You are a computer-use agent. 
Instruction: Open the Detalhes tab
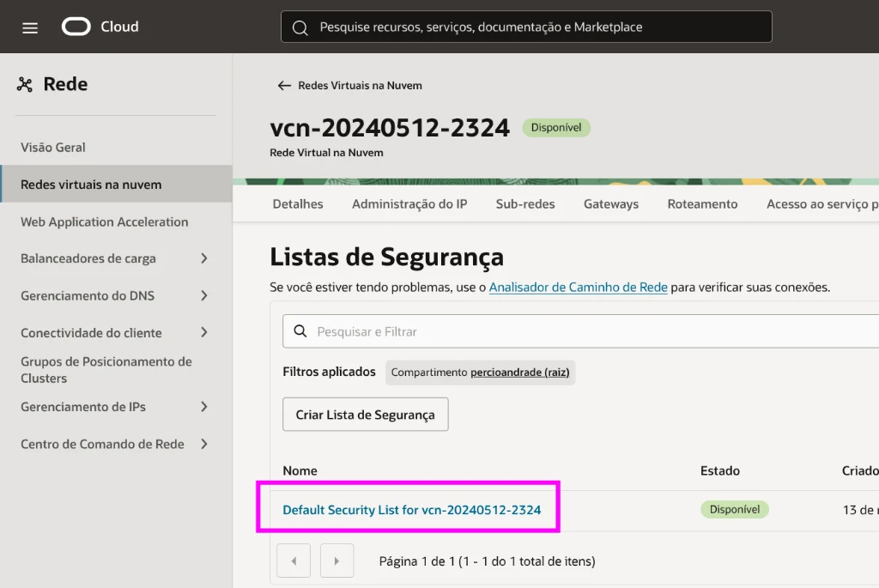tap(298, 204)
